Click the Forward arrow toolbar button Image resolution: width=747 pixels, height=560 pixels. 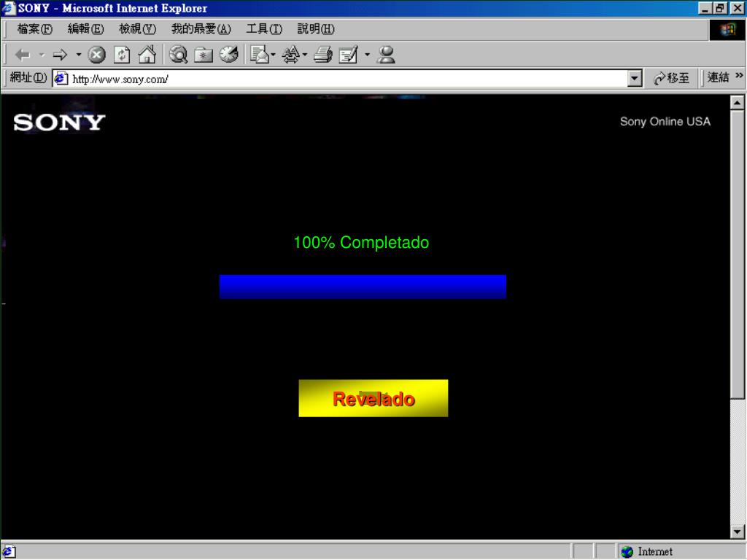click(60, 55)
